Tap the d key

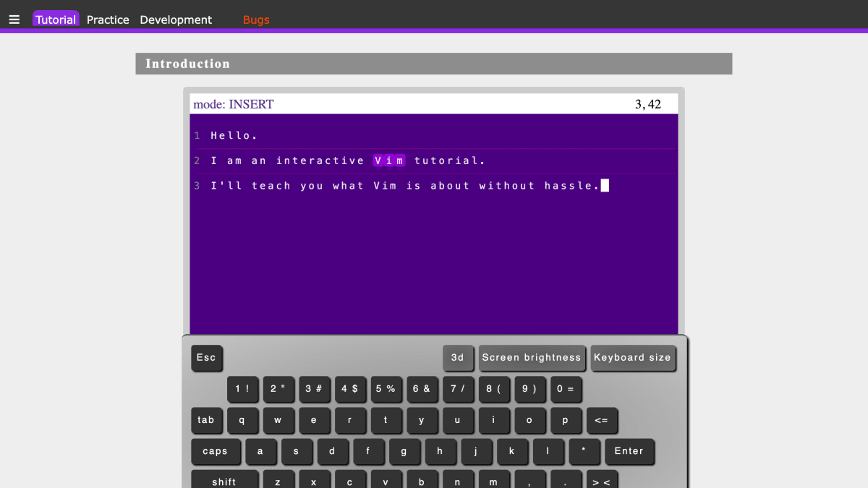click(x=332, y=451)
